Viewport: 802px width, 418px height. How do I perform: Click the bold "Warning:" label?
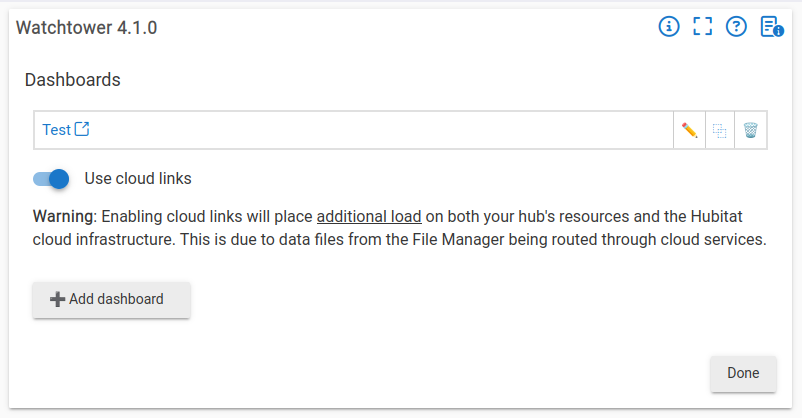[64, 216]
